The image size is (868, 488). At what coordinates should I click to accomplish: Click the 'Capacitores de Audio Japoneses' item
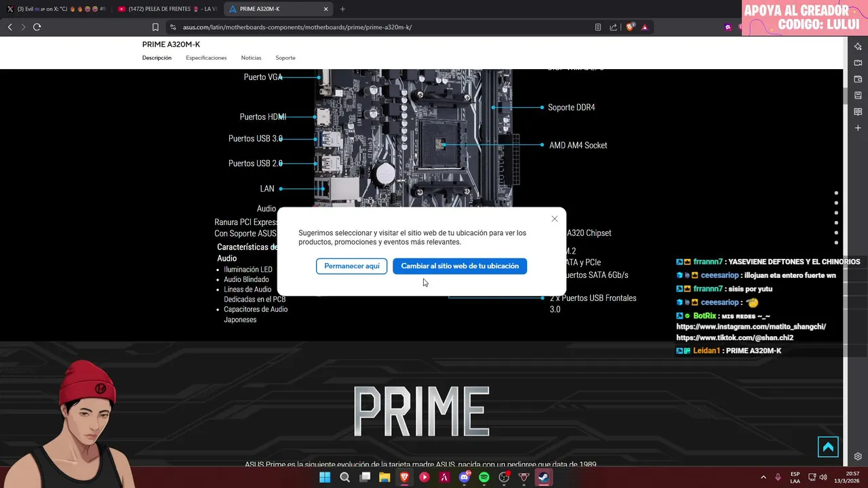[256, 314]
